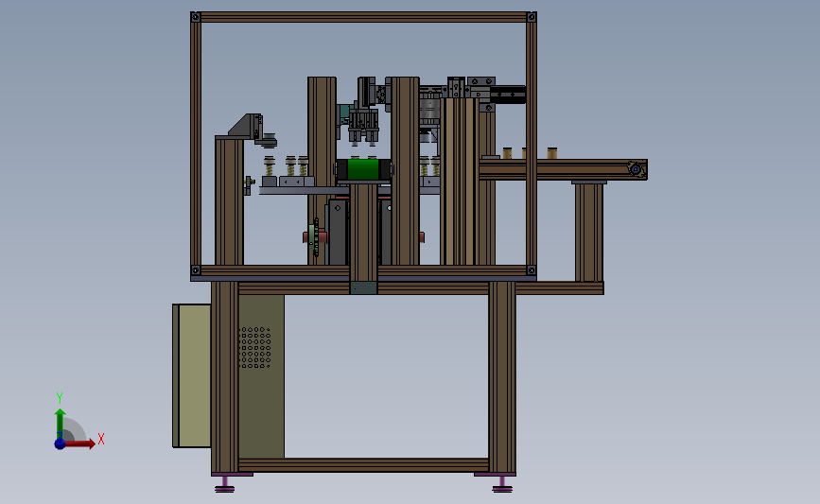Select the blue Z axis origin ball

[x=61, y=443]
